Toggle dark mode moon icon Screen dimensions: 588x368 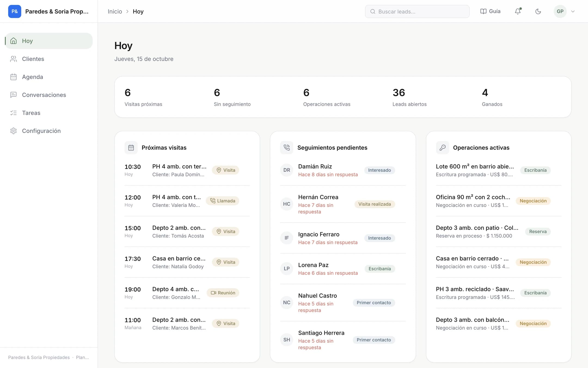coord(538,11)
